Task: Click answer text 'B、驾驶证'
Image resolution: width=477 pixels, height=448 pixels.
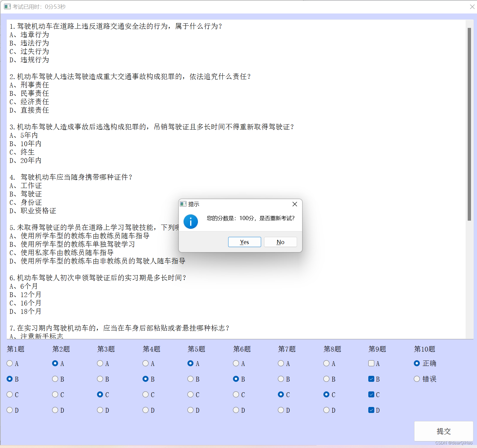Action: 25,194
